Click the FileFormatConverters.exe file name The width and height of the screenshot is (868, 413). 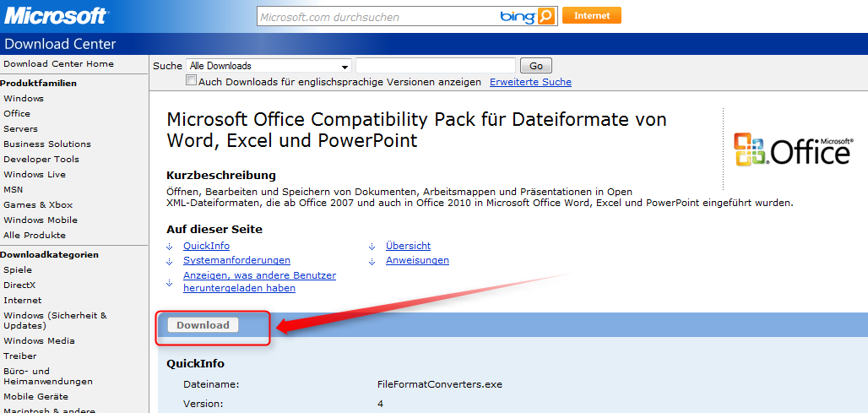click(440, 384)
